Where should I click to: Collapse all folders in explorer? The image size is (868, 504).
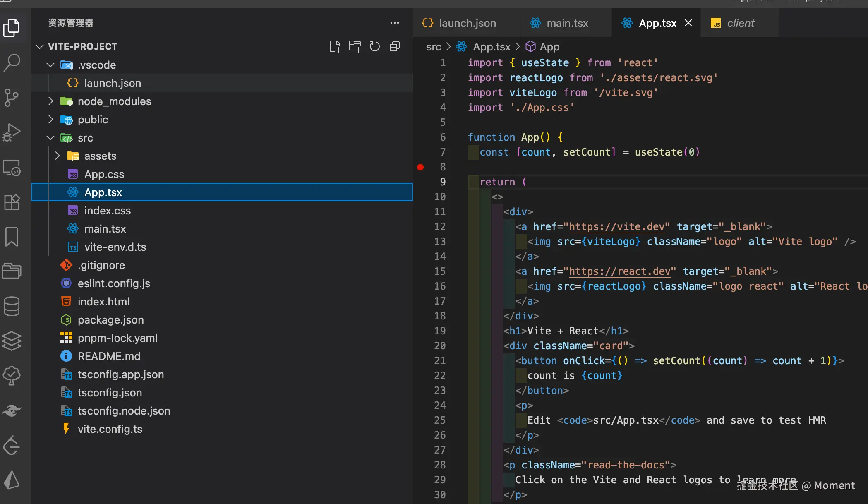point(395,46)
